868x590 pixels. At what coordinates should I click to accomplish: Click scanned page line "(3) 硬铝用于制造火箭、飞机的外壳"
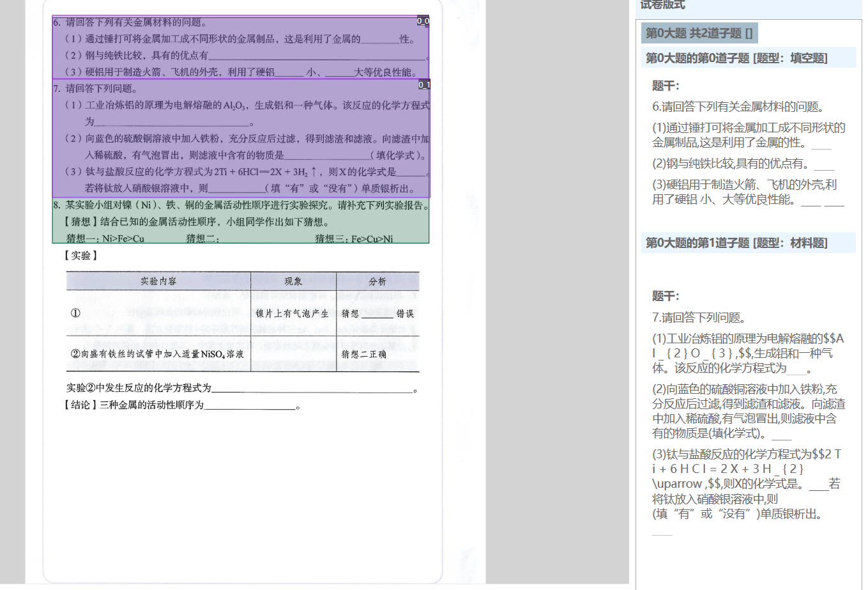point(242,72)
